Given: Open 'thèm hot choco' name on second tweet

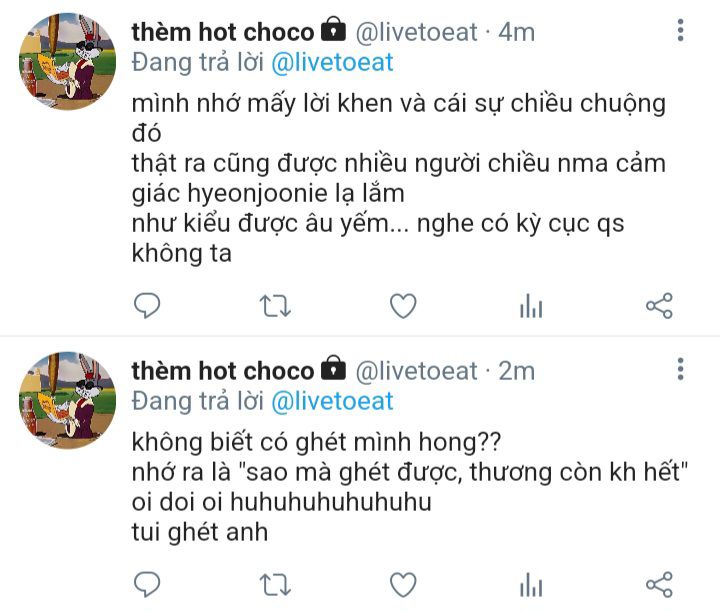Looking at the screenshot, I should point(223,371).
